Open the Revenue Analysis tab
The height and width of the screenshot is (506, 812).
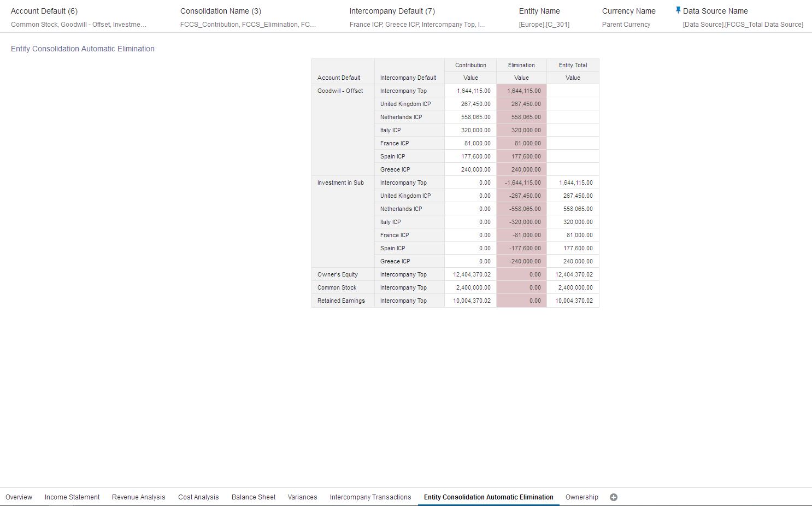coord(138,497)
